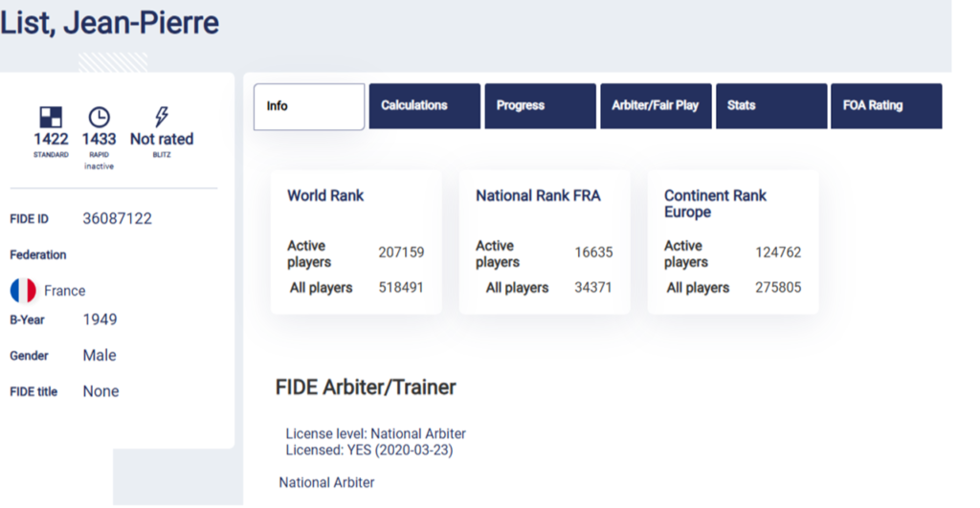Click the blitz lightning bolt icon

click(x=162, y=117)
